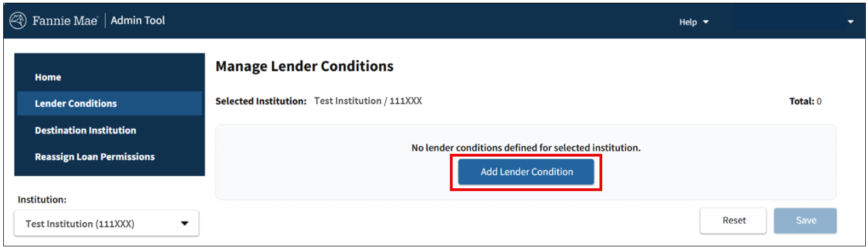The image size is (868, 248).
Task: Click the Fannie Mae logo icon
Action: [x=18, y=21]
